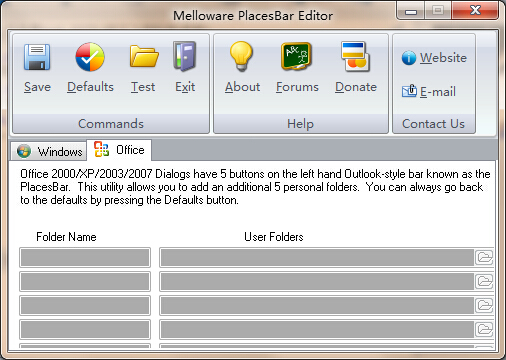Click the second User Folders path field
This screenshot has width=506, height=360.
(317, 281)
